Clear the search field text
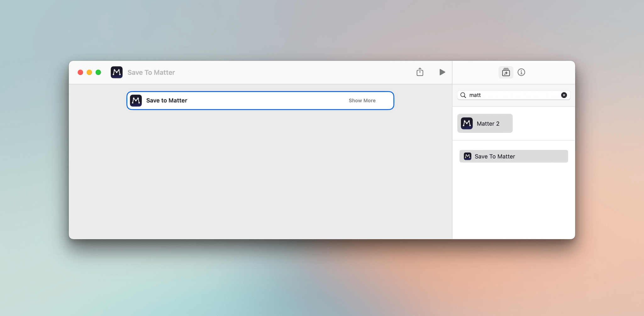The width and height of the screenshot is (644, 316). (564, 95)
